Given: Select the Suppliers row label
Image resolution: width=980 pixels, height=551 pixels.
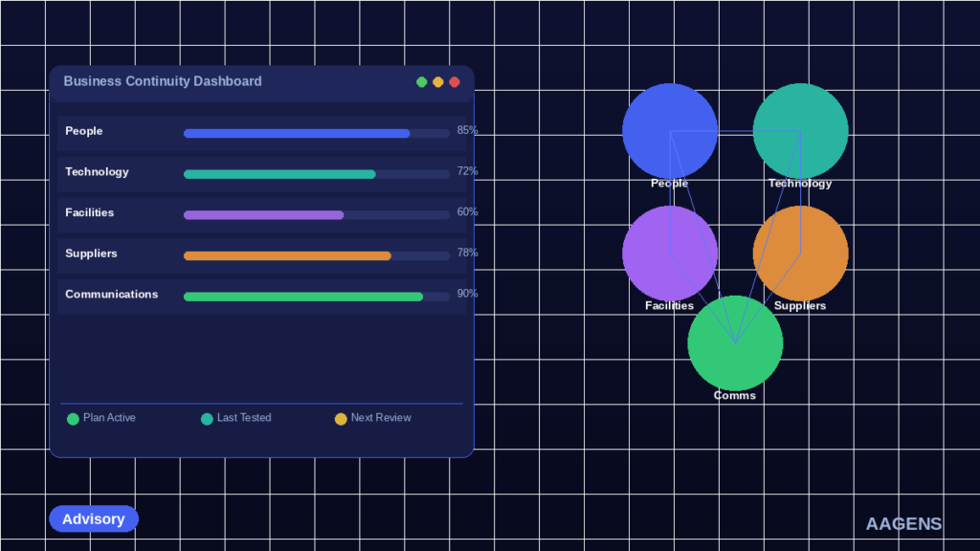Looking at the screenshot, I should tap(91, 253).
